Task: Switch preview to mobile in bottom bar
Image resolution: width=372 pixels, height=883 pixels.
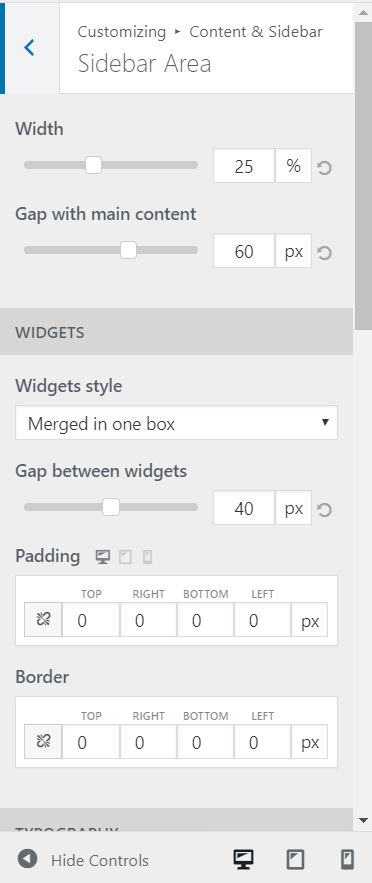Action: tap(347, 859)
